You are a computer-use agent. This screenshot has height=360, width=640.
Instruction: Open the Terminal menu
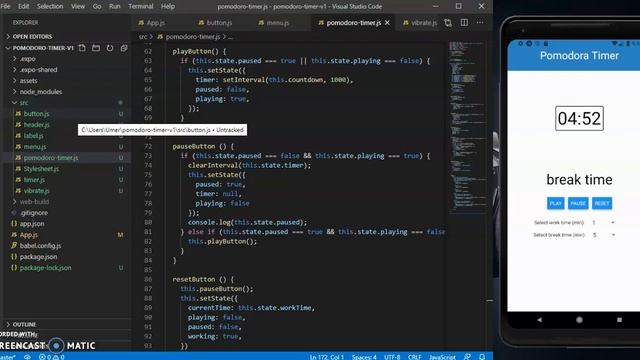[141, 6]
